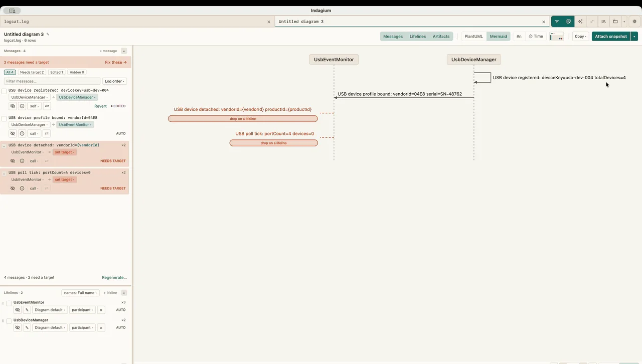
Task: Click the sparkle AI icon in the toolbar
Action: 580,22
